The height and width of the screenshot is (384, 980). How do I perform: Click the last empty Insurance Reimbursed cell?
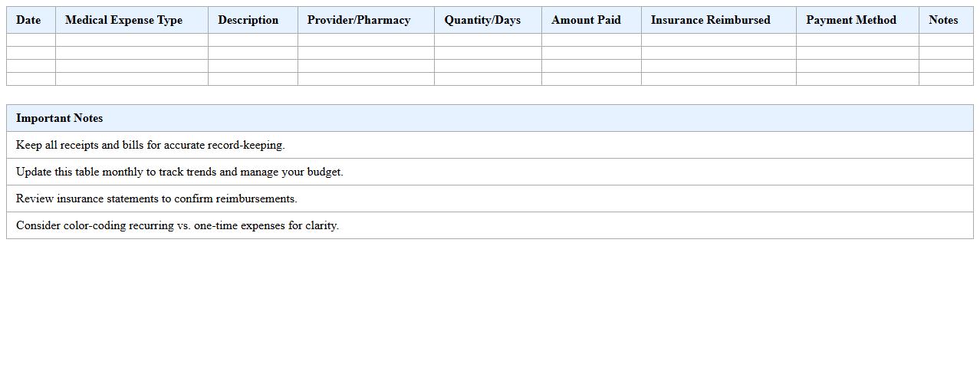719,79
